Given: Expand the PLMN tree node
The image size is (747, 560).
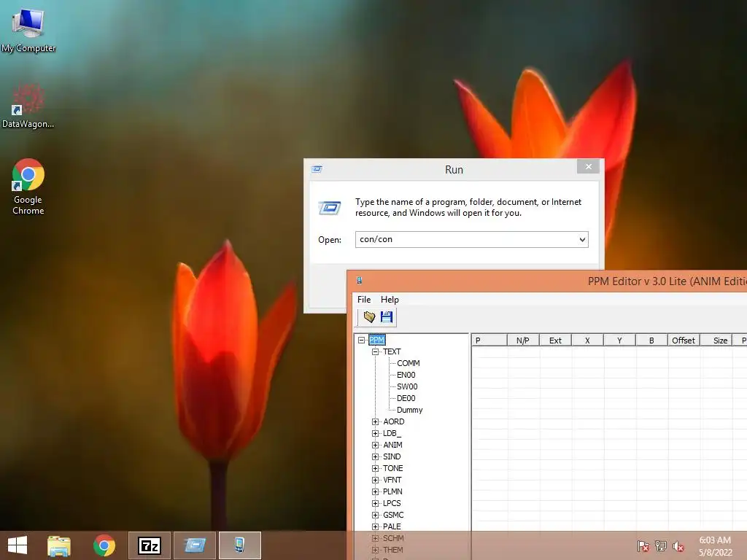Looking at the screenshot, I should pos(376,492).
